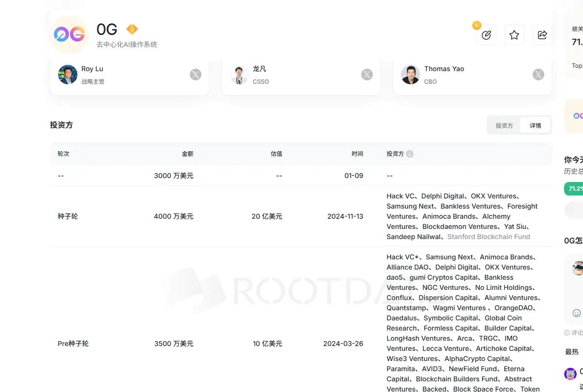Open Stanford Blockchain Fund investor link
The image size is (583, 392).
pos(489,237)
